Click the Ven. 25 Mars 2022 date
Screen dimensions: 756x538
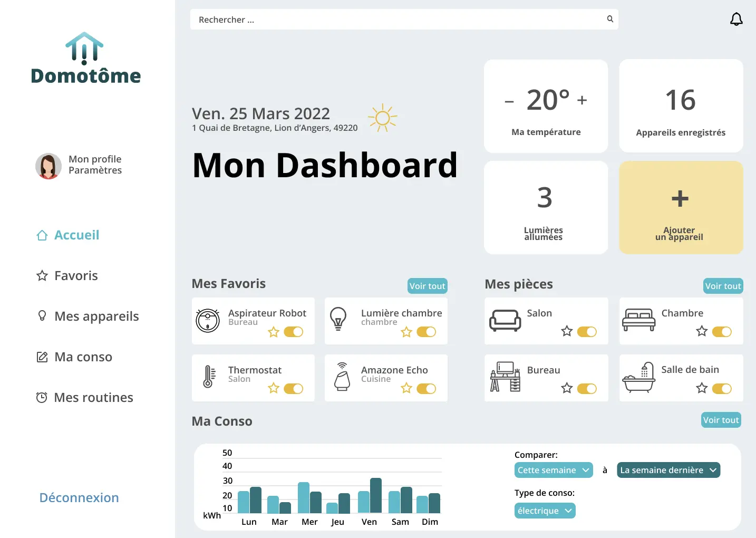click(x=261, y=113)
